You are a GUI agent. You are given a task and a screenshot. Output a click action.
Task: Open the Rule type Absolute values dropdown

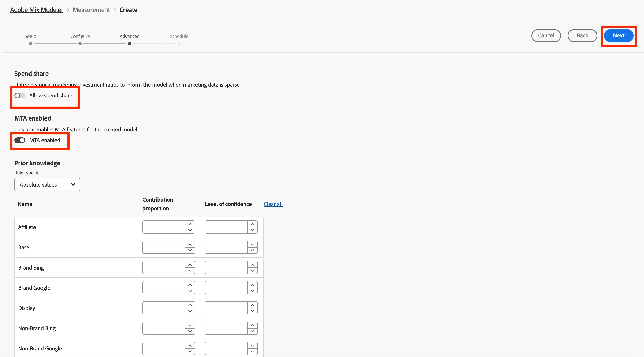pyautogui.click(x=47, y=184)
